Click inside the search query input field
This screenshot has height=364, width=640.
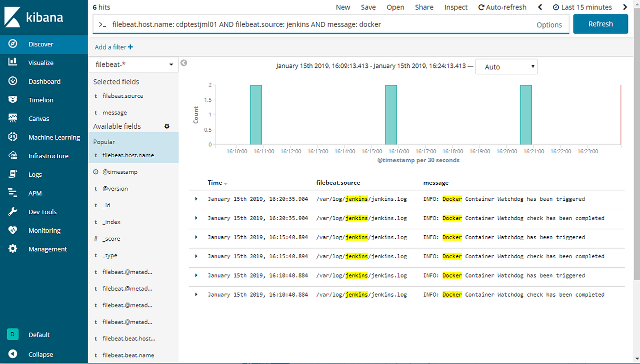[x=300, y=24]
